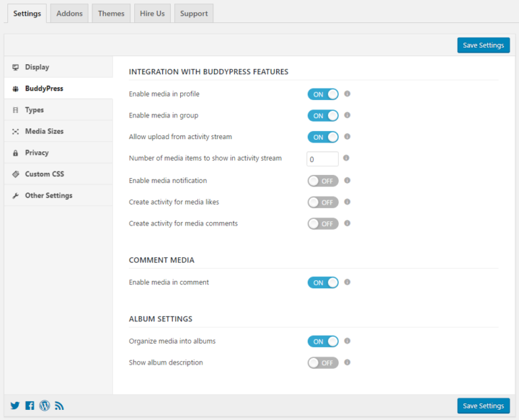Click the number of media items field

click(x=322, y=158)
